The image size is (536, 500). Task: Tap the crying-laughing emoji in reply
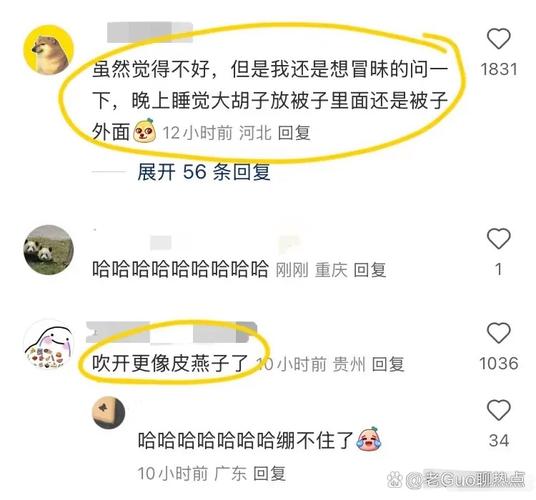369,438
